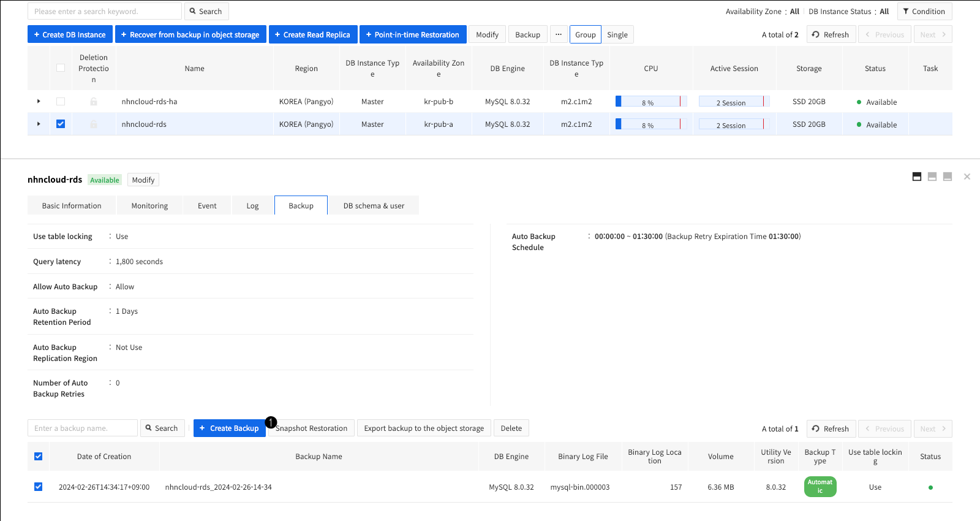
Task: Click Snapshot Restoration button
Action: (x=311, y=428)
